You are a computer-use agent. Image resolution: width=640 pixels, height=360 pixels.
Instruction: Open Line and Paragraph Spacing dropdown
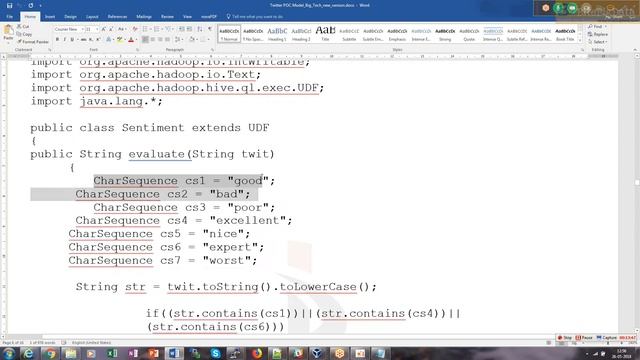178,40
